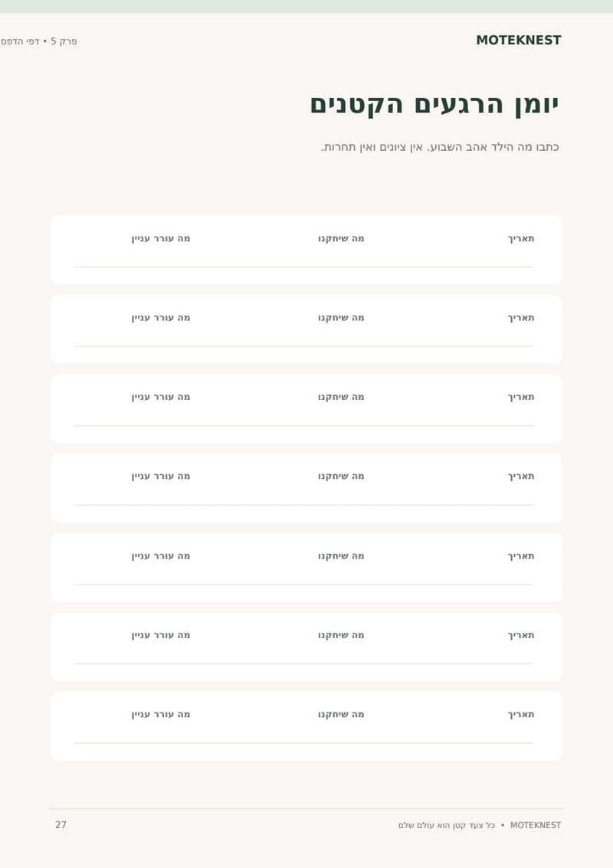Click the footer MOTEKNEST text
The image size is (613, 868).
[536, 825]
